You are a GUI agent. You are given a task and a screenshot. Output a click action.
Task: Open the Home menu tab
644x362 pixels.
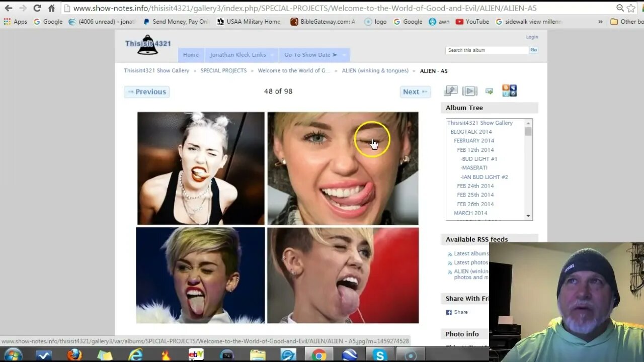point(191,55)
